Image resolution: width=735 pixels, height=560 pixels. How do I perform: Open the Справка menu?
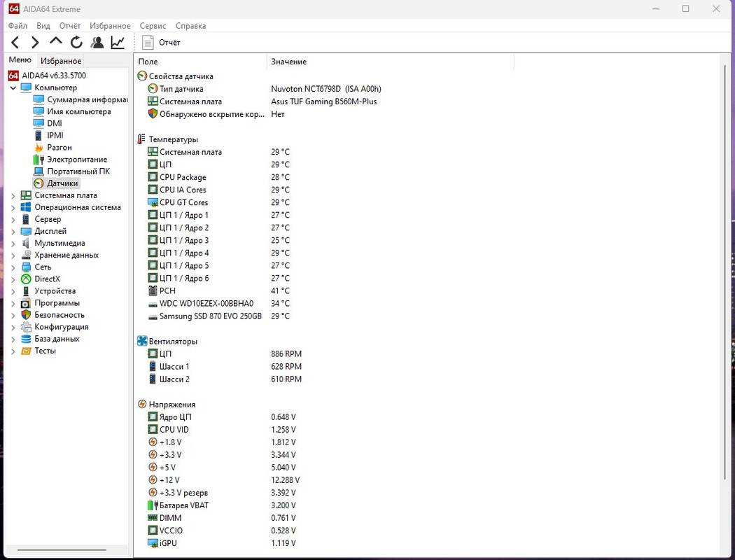click(x=191, y=26)
